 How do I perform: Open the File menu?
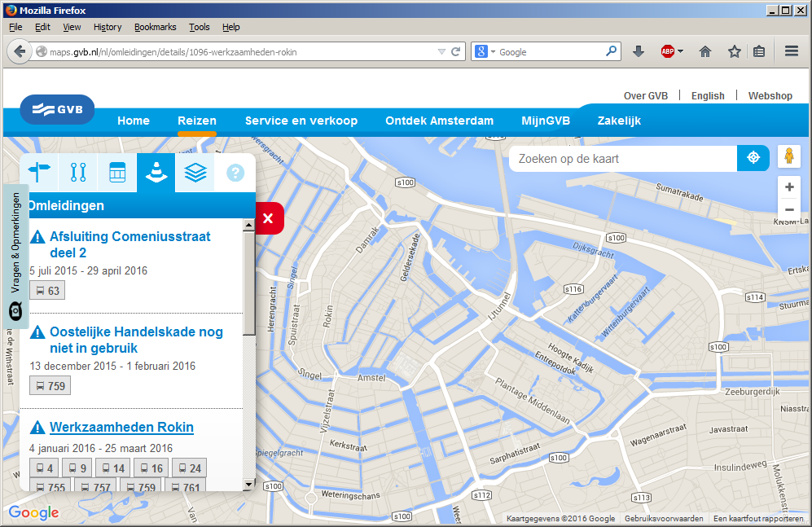click(x=15, y=27)
